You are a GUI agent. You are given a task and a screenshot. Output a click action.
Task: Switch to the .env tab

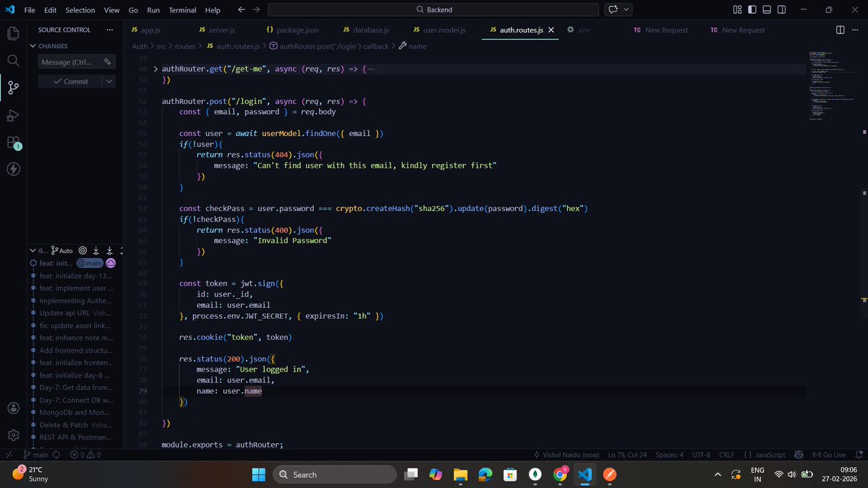click(x=580, y=30)
